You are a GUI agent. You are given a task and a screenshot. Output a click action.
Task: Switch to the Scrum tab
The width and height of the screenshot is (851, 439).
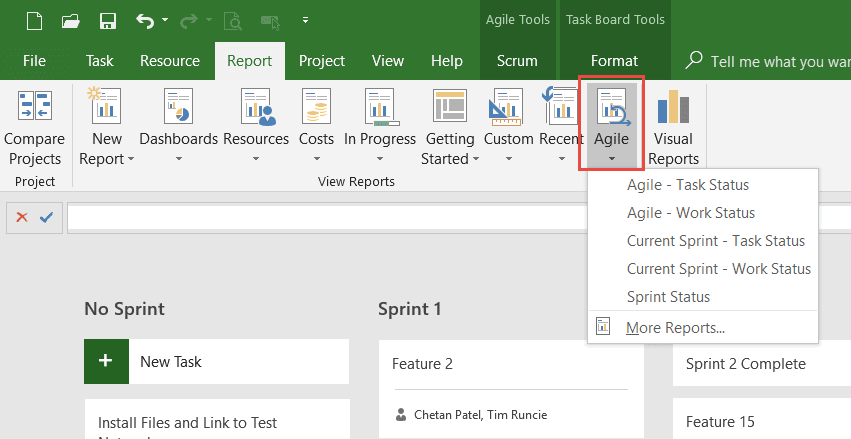click(x=517, y=61)
